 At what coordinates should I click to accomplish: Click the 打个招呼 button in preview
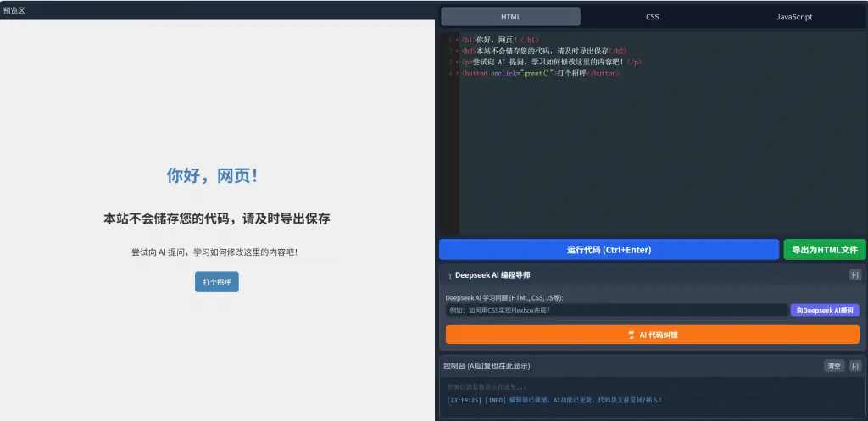click(216, 281)
